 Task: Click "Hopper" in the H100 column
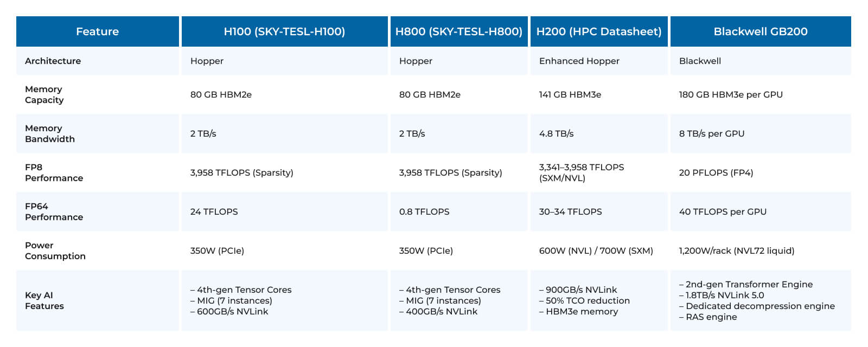207,61
